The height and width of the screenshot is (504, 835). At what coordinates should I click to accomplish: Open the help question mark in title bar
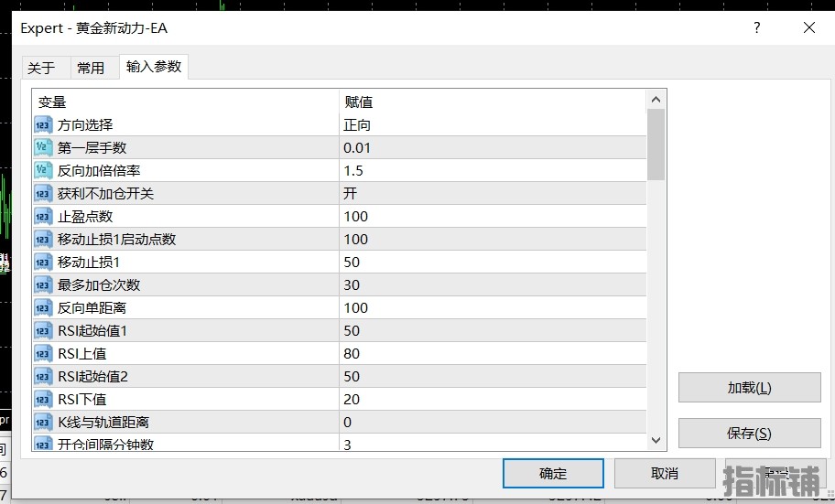point(756,27)
